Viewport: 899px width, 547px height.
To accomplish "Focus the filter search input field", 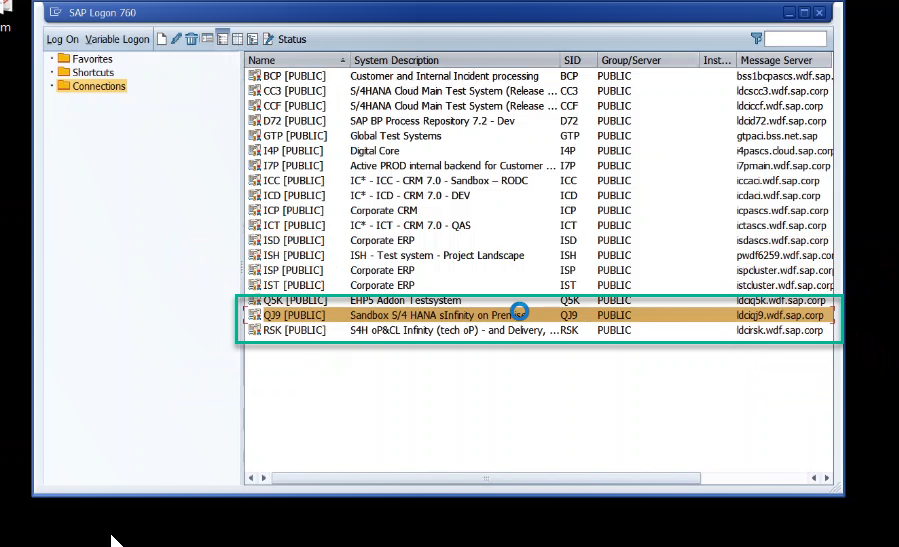I will click(795, 38).
